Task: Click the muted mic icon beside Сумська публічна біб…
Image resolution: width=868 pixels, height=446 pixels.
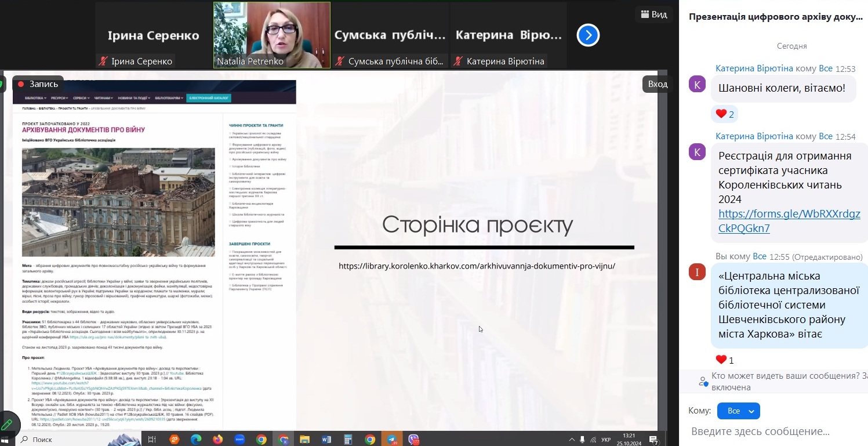Action: tap(340, 61)
